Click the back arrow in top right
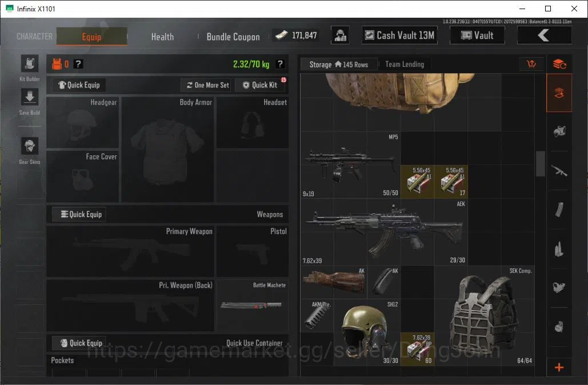The height and width of the screenshot is (385, 588). [544, 35]
